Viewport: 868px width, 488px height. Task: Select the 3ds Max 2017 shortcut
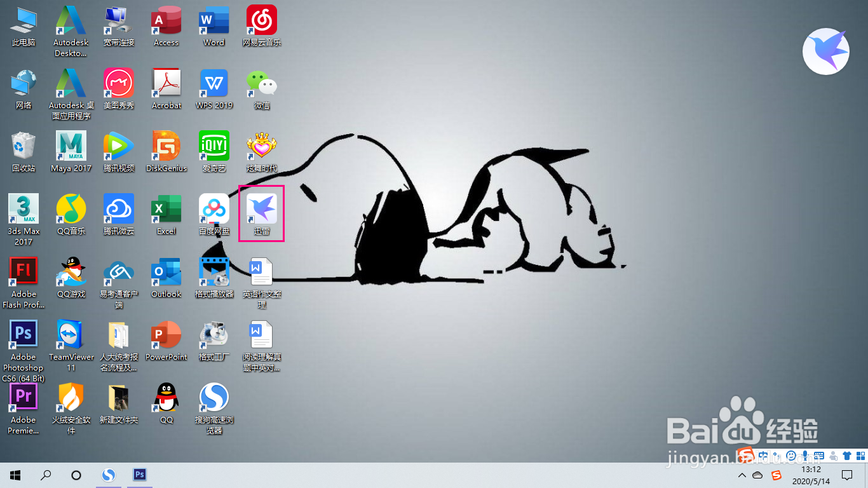point(24,220)
